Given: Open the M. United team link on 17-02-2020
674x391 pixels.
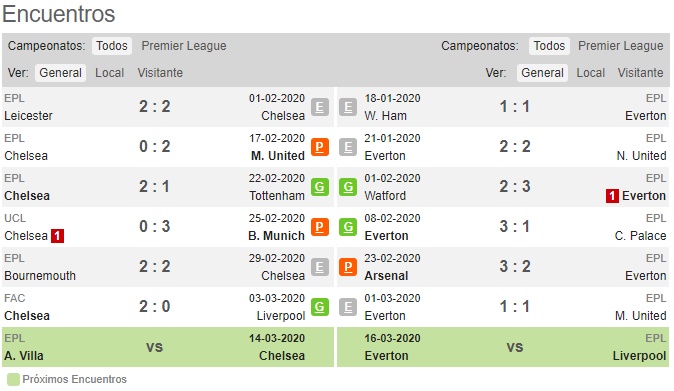Looking at the screenshot, I should coord(278,156).
